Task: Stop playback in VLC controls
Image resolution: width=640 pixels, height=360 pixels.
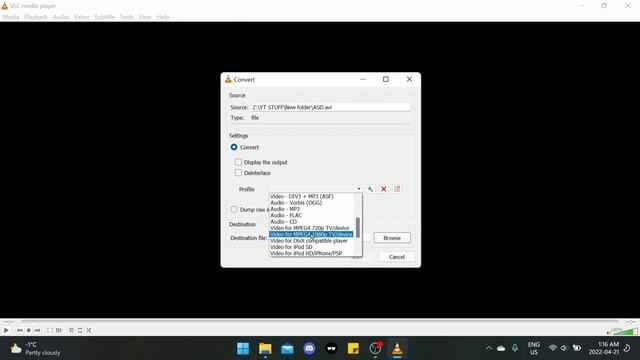Action: (29, 330)
